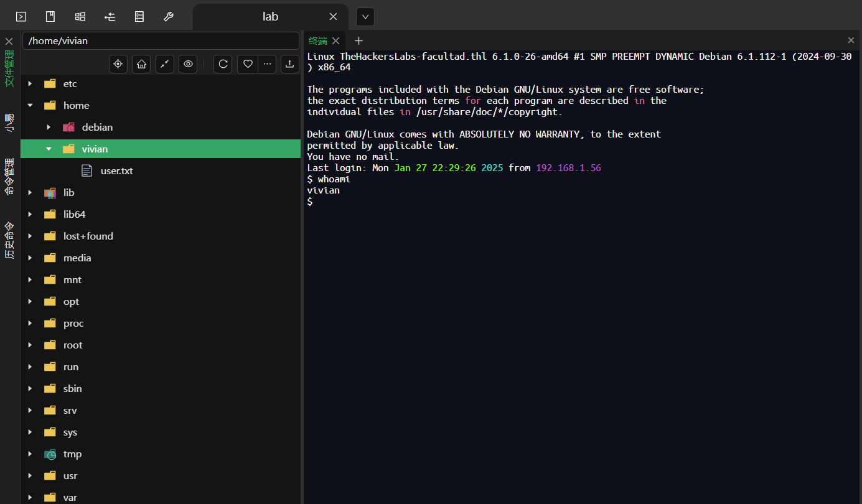Open the 小易 side tab

pyautogui.click(x=9, y=123)
